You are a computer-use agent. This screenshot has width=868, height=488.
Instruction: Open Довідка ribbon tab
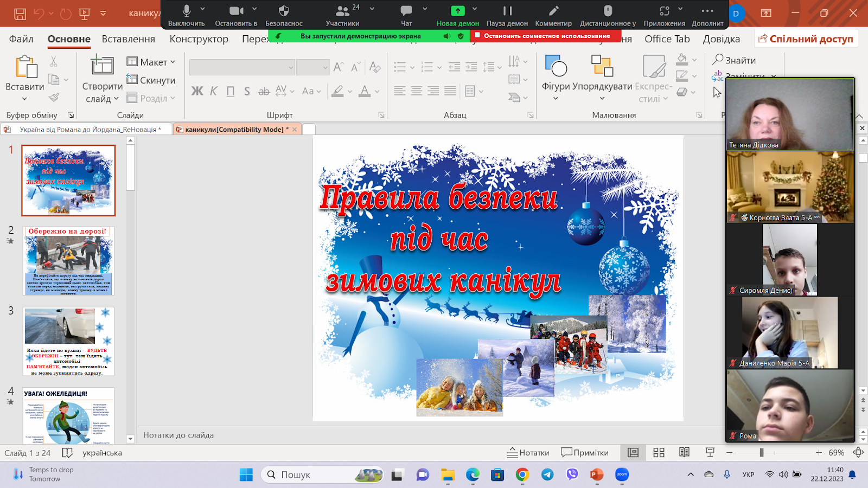point(722,39)
